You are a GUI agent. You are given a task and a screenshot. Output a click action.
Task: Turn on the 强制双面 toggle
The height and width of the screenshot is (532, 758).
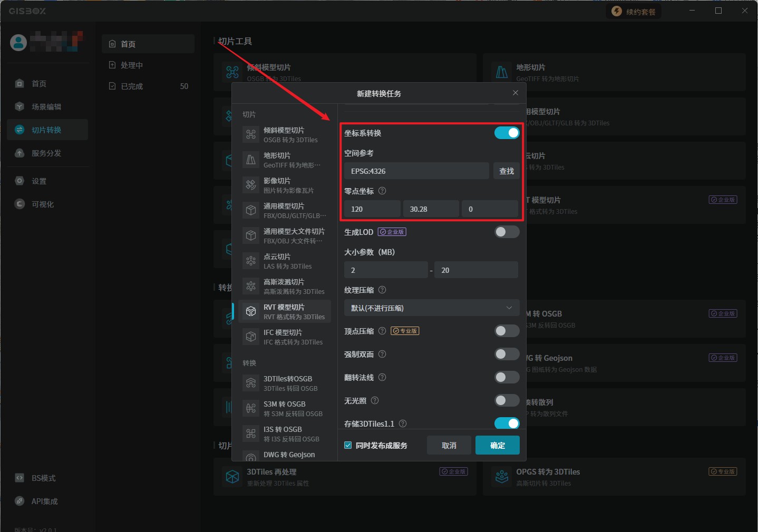[x=507, y=354]
